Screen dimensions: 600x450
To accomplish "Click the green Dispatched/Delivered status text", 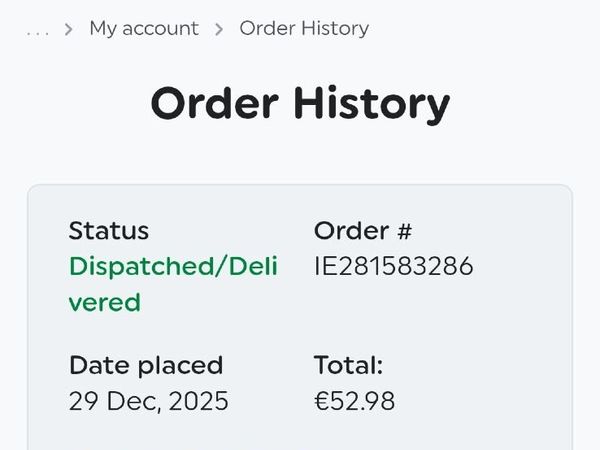I will 173,267.
